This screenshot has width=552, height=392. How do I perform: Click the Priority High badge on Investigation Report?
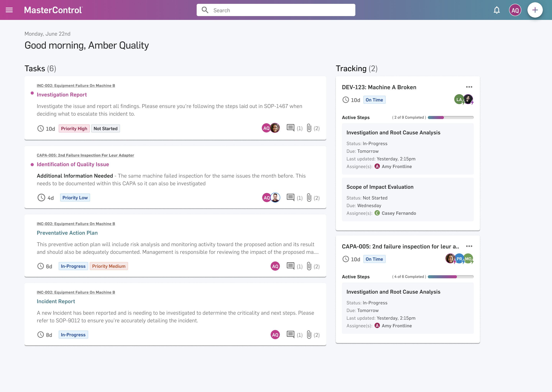(74, 128)
